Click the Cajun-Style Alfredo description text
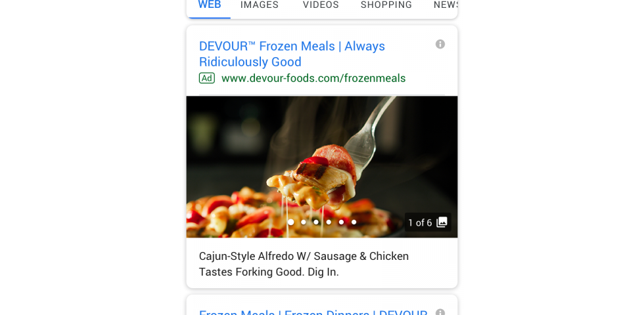The width and height of the screenshot is (644, 315). [x=304, y=264]
